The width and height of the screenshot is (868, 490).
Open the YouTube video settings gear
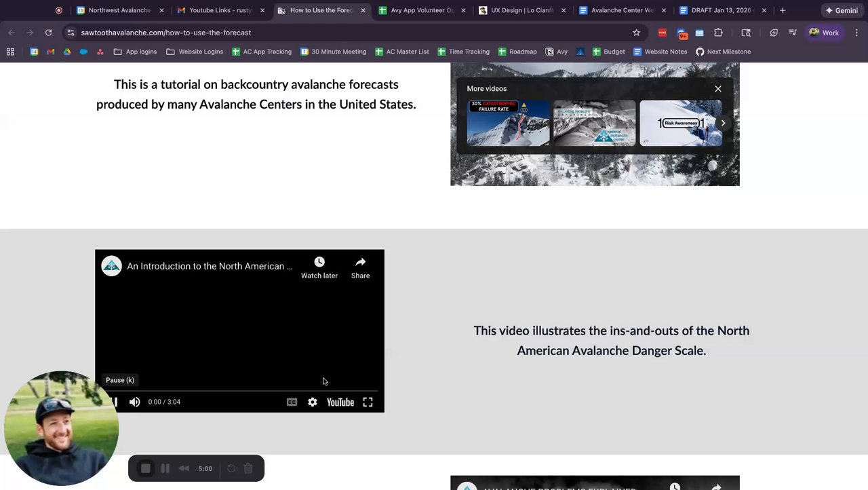(x=312, y=402)
